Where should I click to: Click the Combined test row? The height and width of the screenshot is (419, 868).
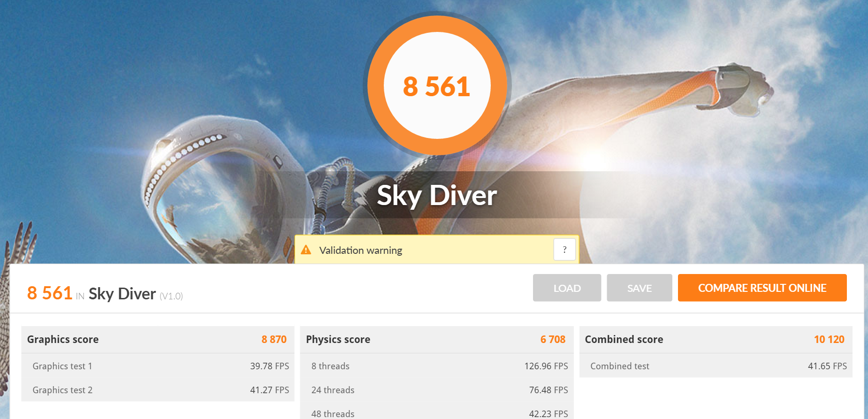tap(716, 366)
